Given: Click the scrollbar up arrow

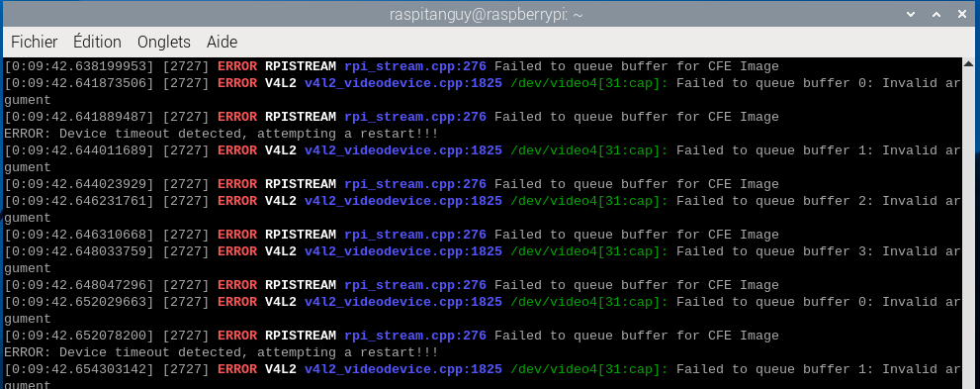Looking at the screenshot, I should click(968, 63).
